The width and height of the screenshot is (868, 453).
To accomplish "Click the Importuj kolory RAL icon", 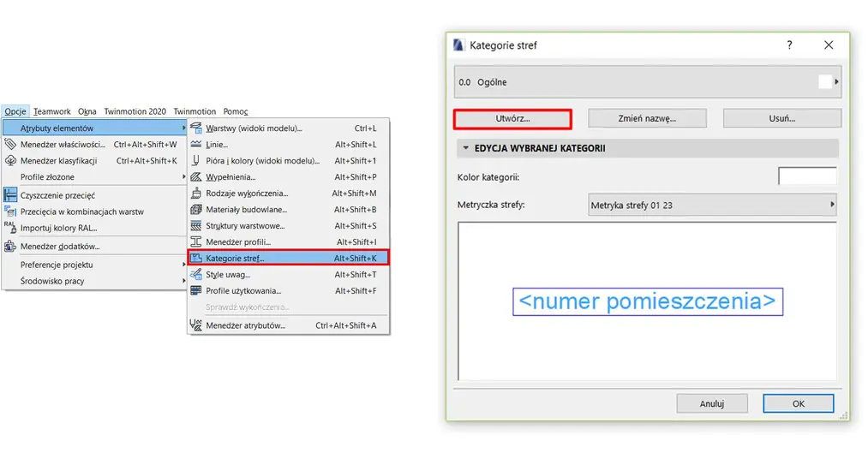I will 10,227.
